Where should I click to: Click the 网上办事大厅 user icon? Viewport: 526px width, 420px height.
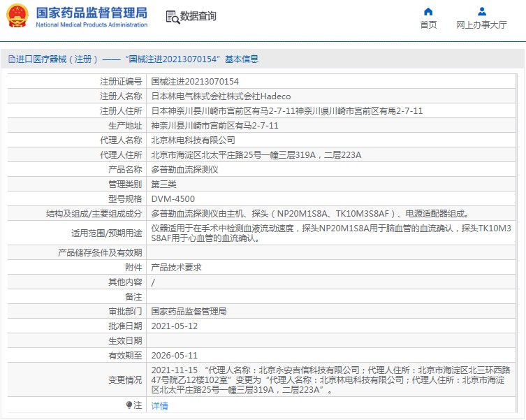click(x=482, y=12)
